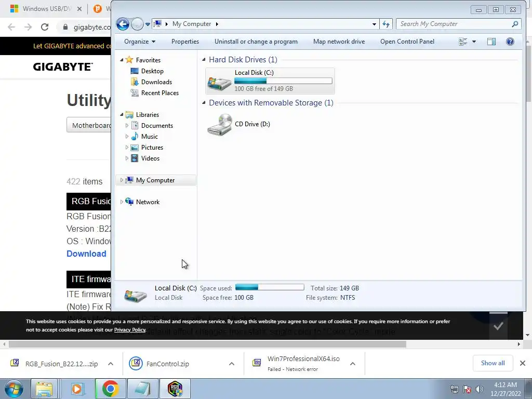Click the system tray volume icon
The image size is (532, 399).
pyautogui.click(x=480, y=389)
